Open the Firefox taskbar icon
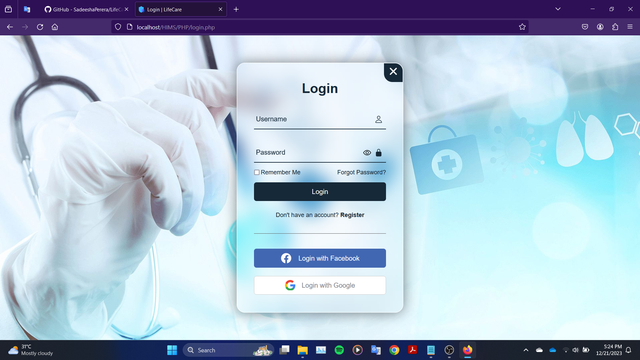Image resolution: width=640 pixels, height=360 pixels. (x=467, y=350)
